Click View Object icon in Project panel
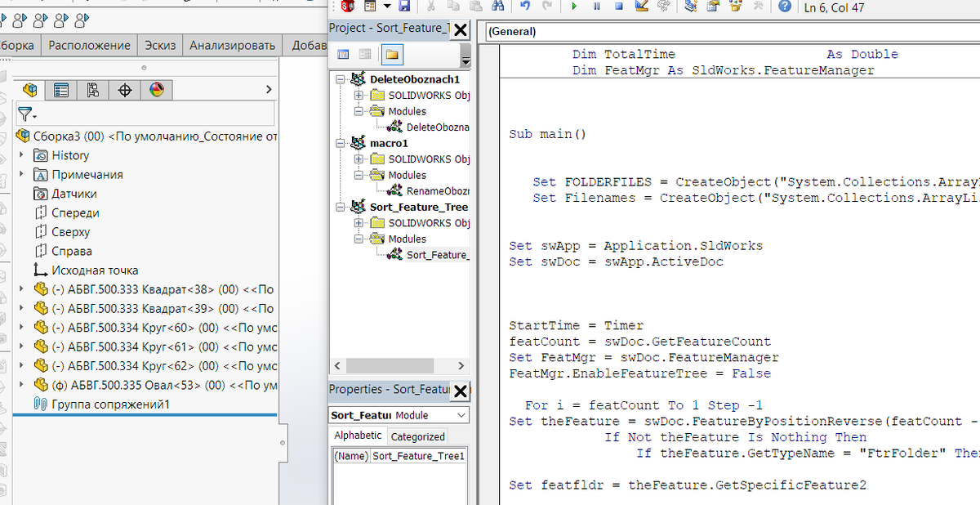980x505 pixels. (364, 54)
